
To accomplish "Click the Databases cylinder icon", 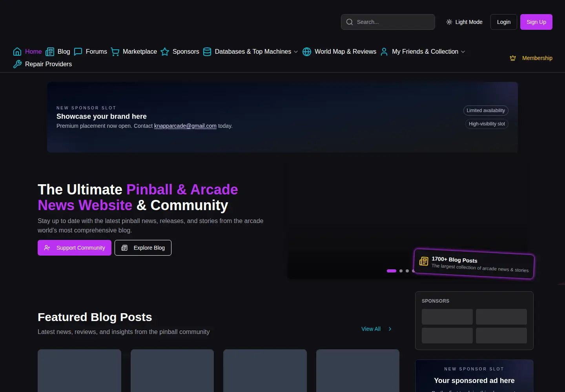I will coord(207,52).
